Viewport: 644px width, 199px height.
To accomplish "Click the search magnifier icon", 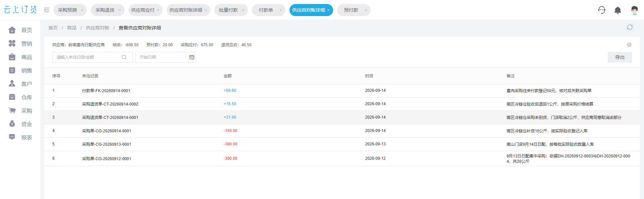I will tap(124, 57).
